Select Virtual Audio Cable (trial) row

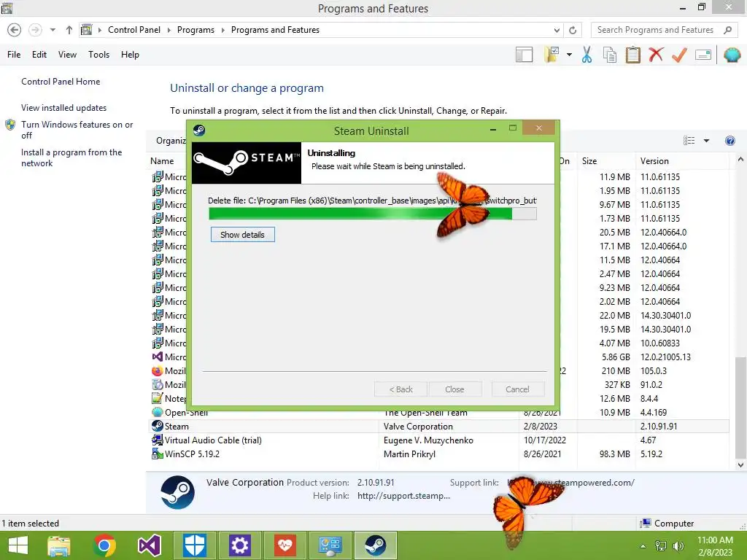[439, 440]
